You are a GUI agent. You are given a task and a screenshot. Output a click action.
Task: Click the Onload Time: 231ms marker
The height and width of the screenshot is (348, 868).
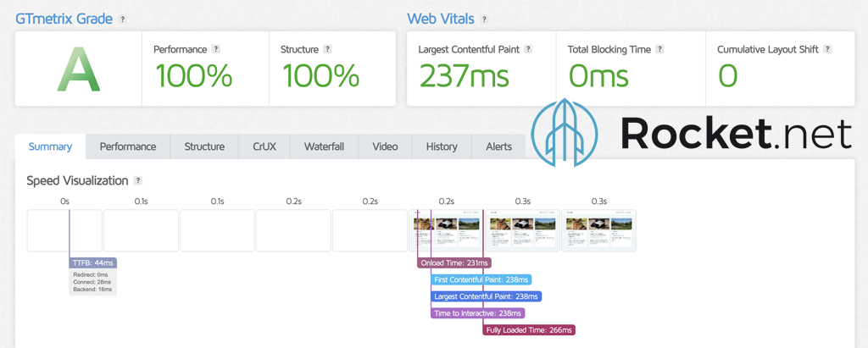454,262
